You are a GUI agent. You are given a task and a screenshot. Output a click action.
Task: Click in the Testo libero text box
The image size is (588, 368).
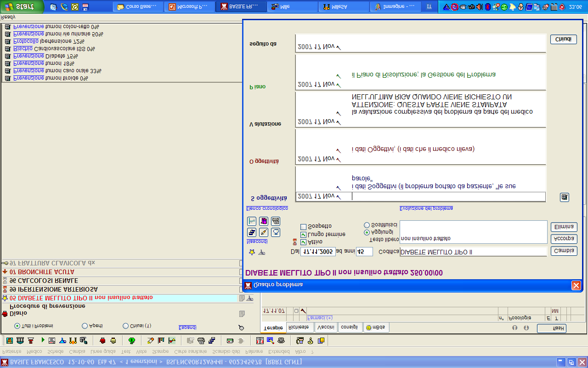(473, 232)
